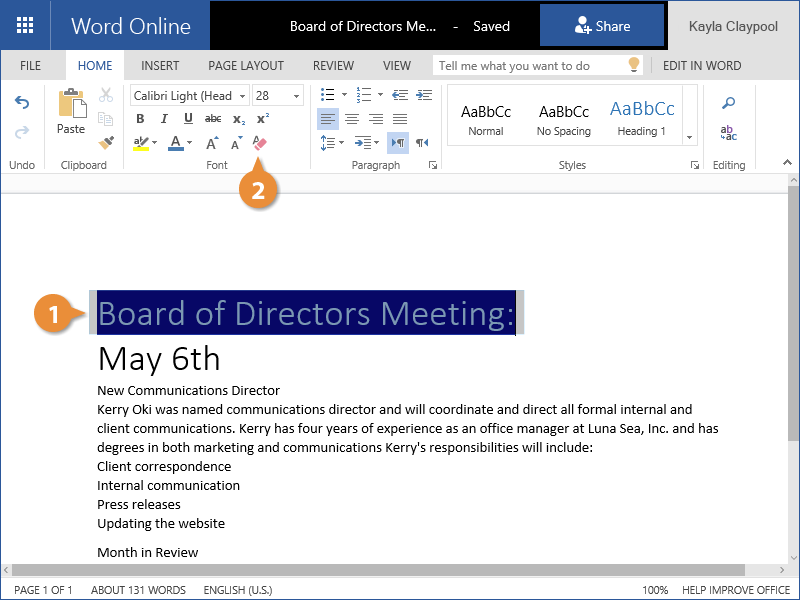
Task: Expand the Styles gallery
Action: 689,136
